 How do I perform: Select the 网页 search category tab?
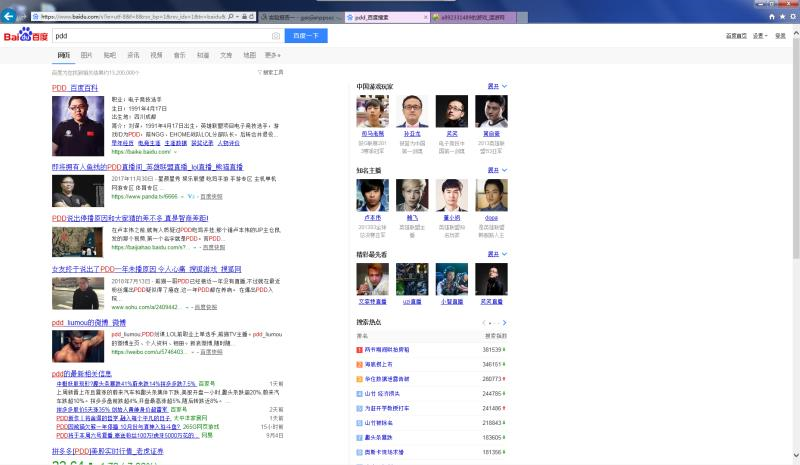tap(64, 55)
